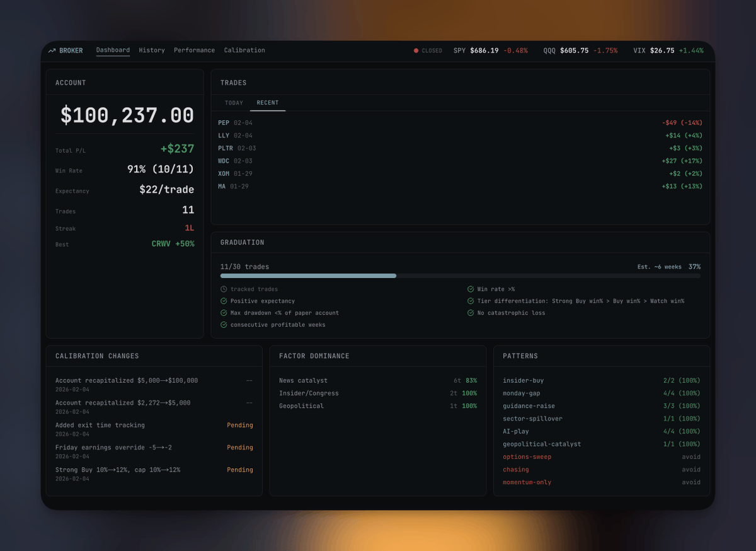Open the Performance tab
This screenshot has width=756, height=551.
194,50
